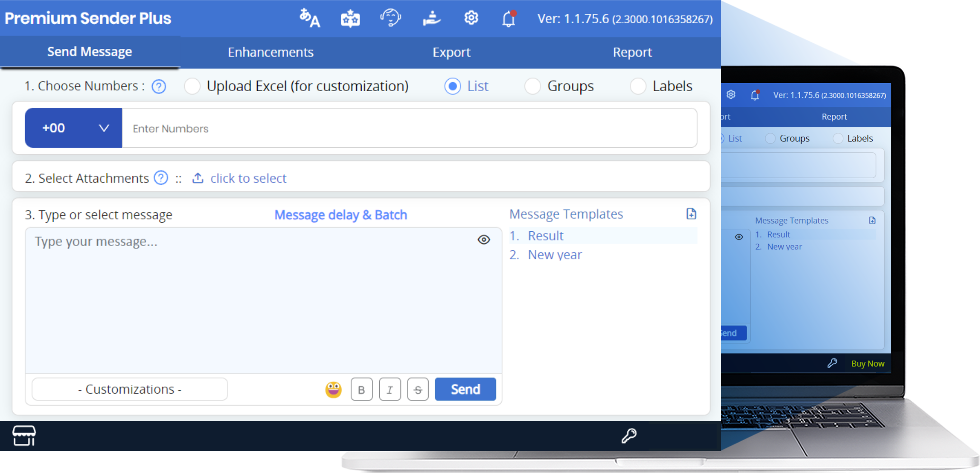
Task: Click the star rating review icon
Action: coord(350,19)
